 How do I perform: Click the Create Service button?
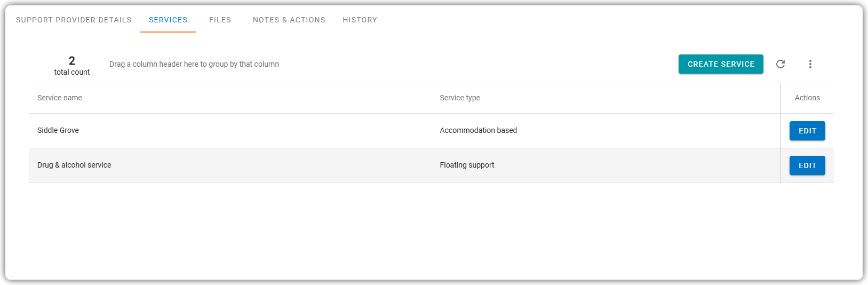[721, 64]
